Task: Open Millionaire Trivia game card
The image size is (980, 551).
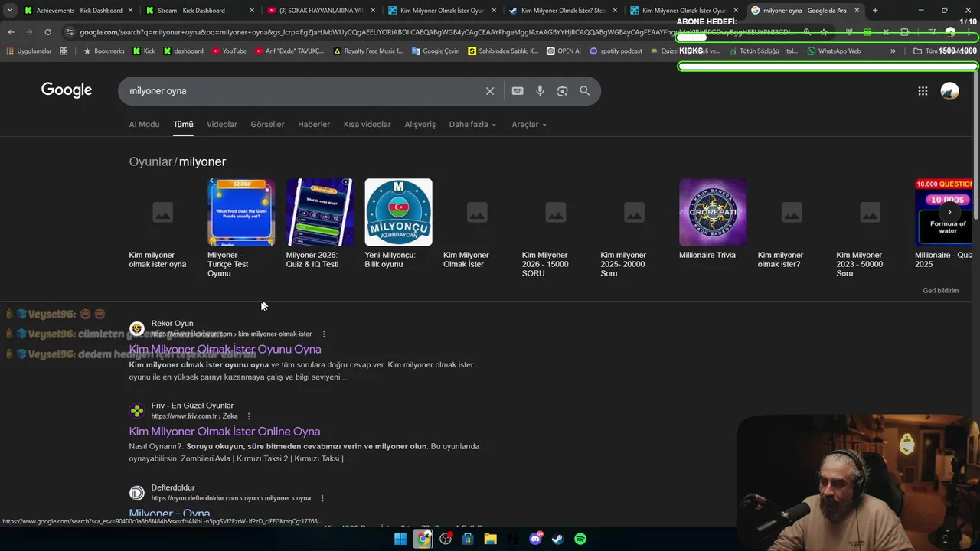Action: [x=713, y=219]
